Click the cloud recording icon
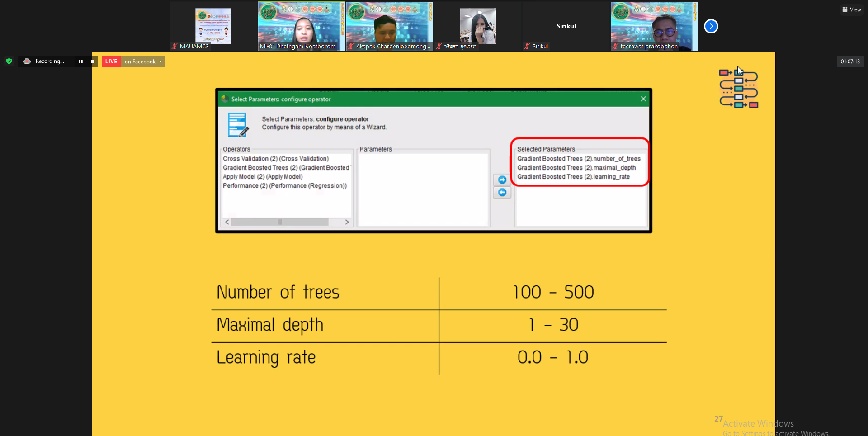Viewport: 868px width, 436px height. [27, 61]
